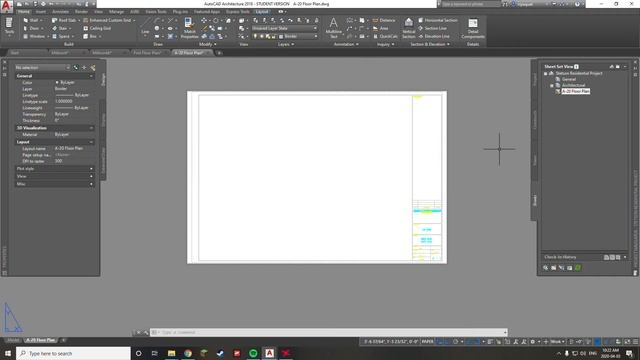The height and width of the screenshot is (360, 640).
Task: Choose the Space tool
Action: tap(62, 36)
